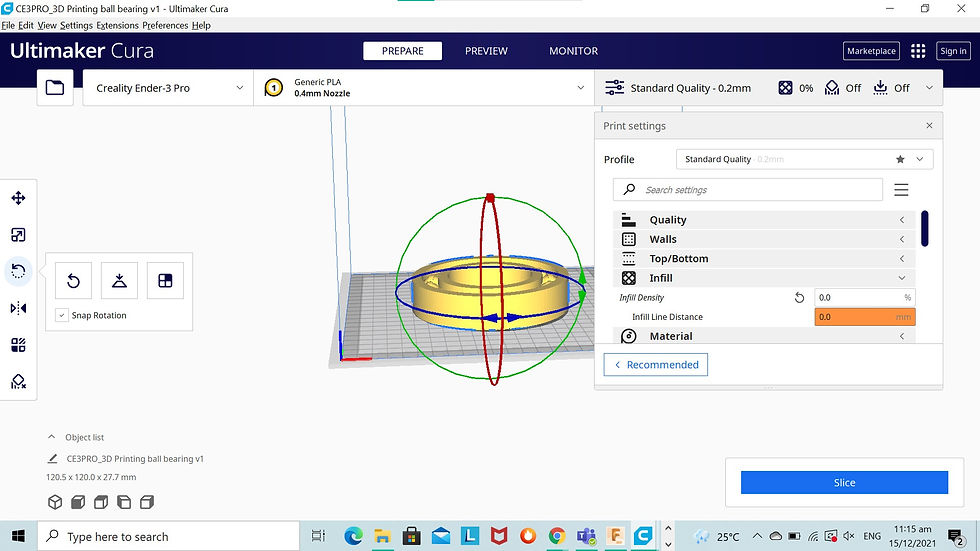This screenshot has height=551, width=980.
Task: Open Microsoft Edge from taskbar
Action: coord(353,536)
